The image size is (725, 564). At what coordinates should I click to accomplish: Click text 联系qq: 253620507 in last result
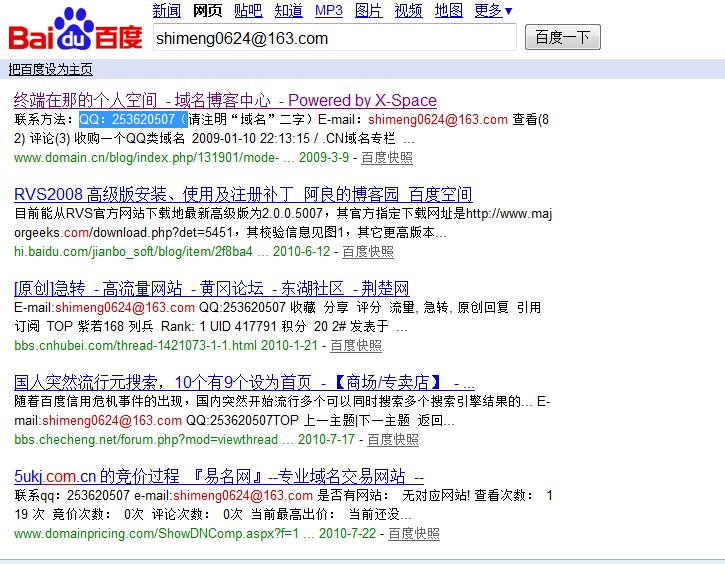[x=72, y=496]
